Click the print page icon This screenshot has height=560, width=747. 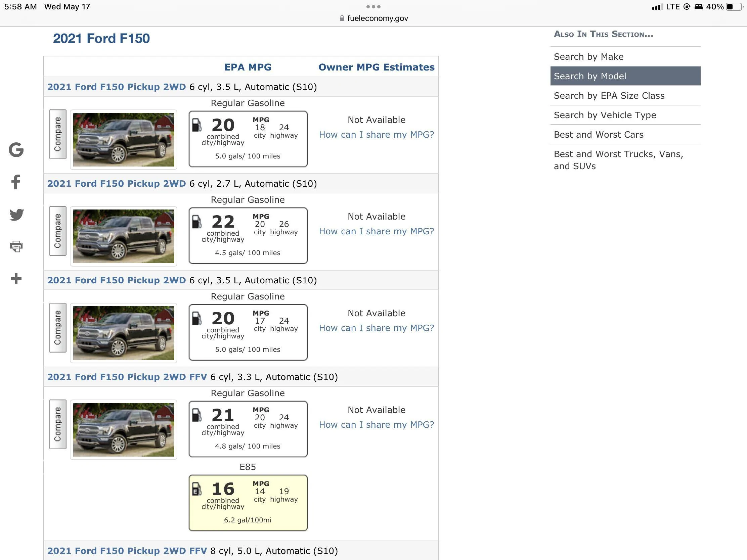pyautogui.click(x=16, y=246)
